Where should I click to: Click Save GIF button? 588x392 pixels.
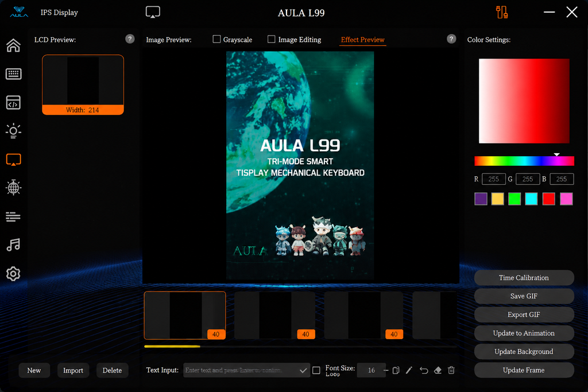click(x=524, y=296)
